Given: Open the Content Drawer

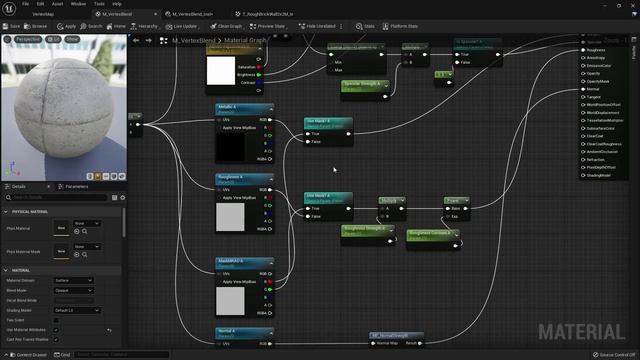Looking at the screenshot, I should pyautogui.click(x=28, y=355).
